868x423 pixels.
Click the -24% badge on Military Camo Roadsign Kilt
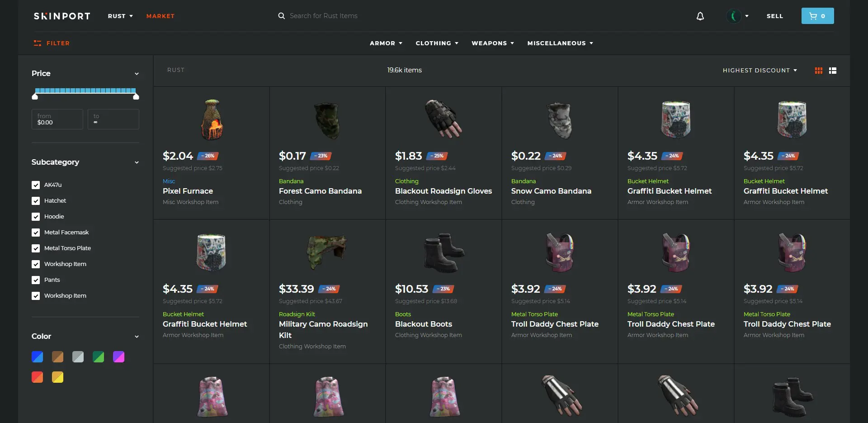coord(329,289)
